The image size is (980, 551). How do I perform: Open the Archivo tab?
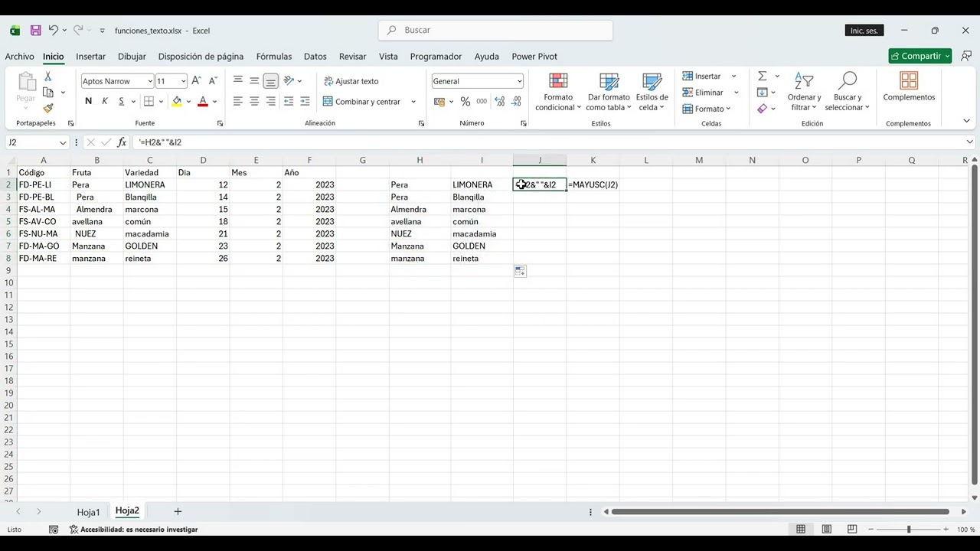[x=19, y=57]
